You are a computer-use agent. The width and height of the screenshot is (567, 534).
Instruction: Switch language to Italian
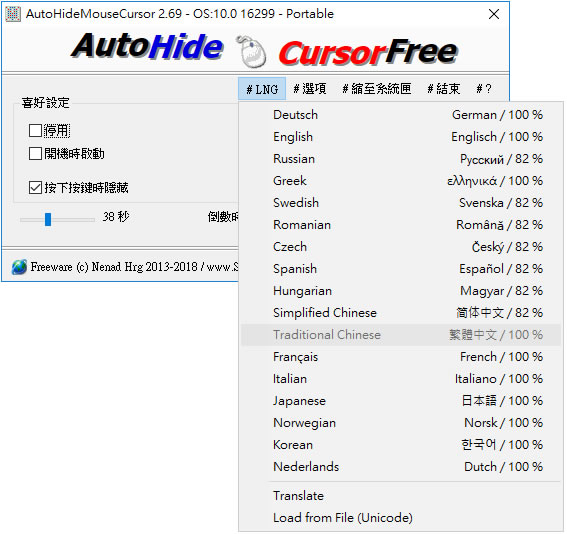tap(401, 379)
